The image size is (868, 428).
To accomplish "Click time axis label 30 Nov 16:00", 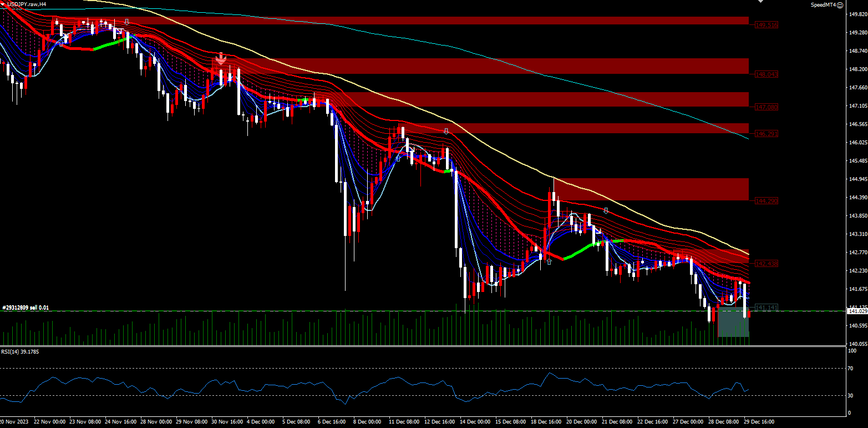I will tap(227, 421).
